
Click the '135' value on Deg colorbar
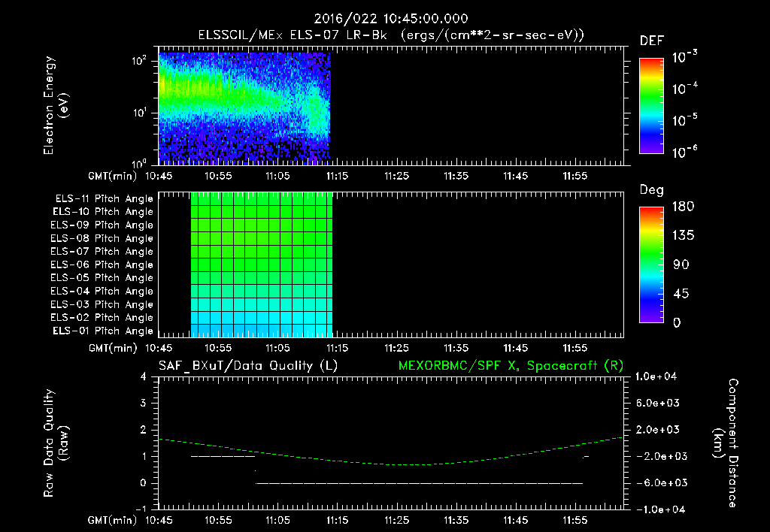click(683, 236)
